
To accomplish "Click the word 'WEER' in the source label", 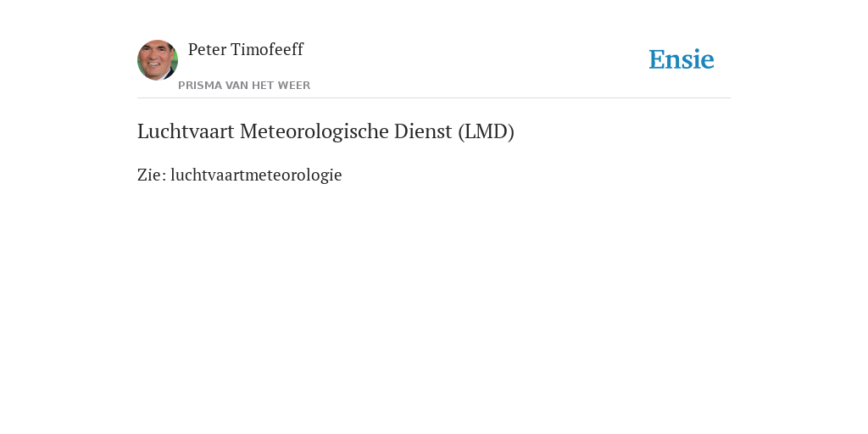I will click(x=294, y=86).
